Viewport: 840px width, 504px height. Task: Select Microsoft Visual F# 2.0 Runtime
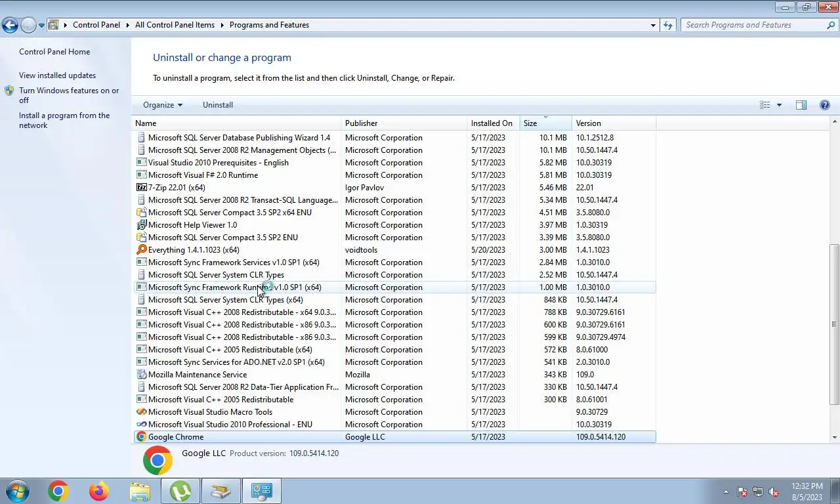395,175
